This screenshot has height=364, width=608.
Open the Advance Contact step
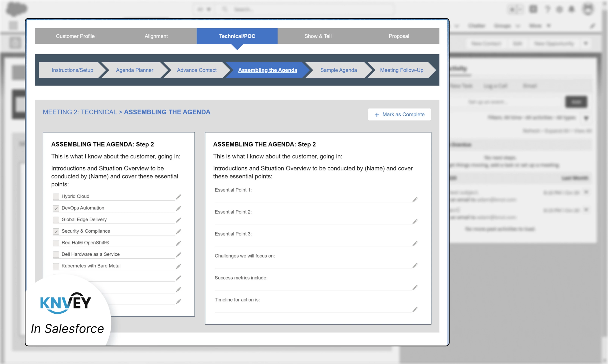point(197,70)
